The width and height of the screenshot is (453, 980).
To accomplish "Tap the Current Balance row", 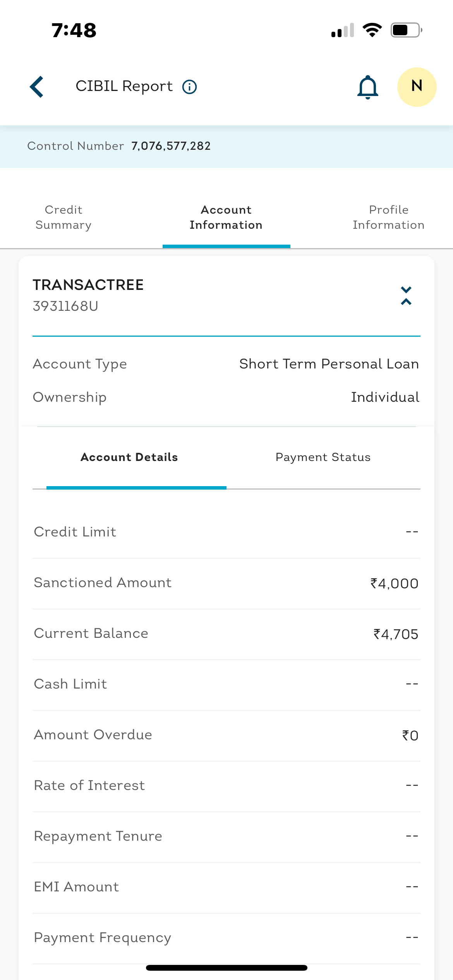I will click(x=226, y=634).
